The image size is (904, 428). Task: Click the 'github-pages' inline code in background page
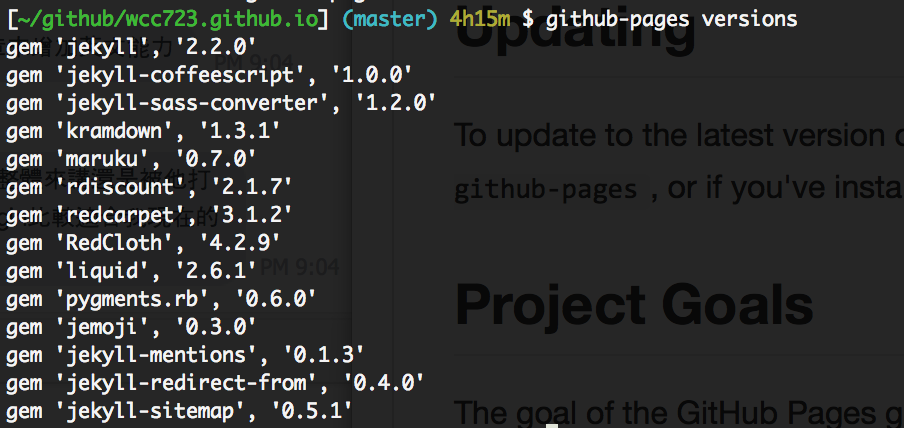(545, 190)
